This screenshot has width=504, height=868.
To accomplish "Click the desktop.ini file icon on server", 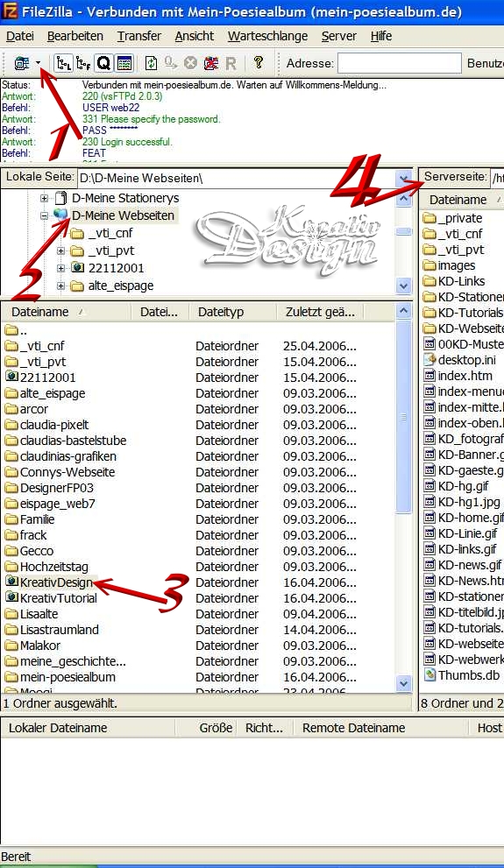I will [x=429, y=359].
